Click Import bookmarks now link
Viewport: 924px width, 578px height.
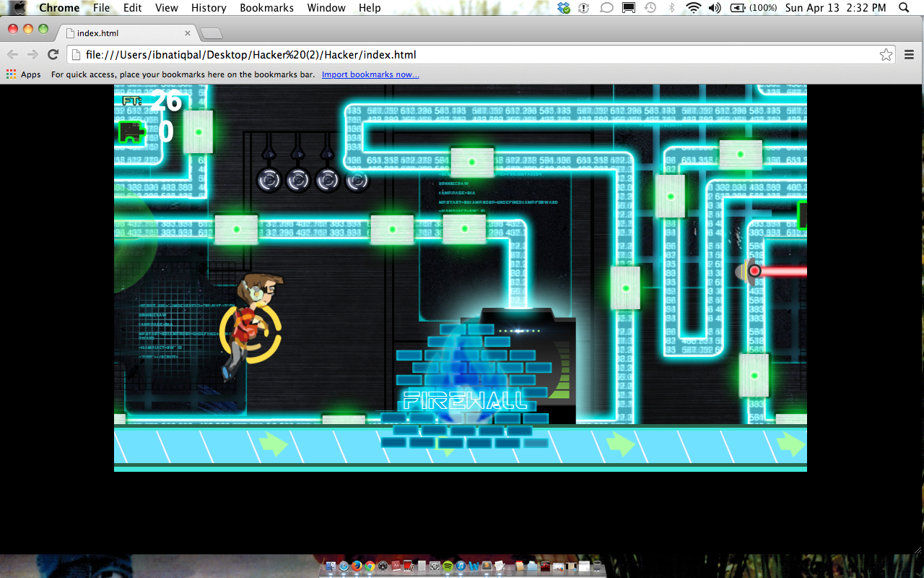[x=370, y=74]
